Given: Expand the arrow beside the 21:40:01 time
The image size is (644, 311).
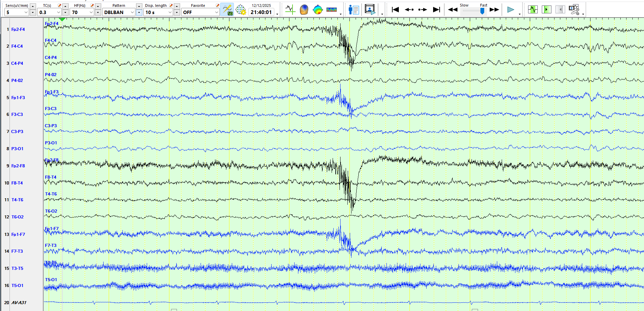Looking at the screenshot, I should pos(277,14).
